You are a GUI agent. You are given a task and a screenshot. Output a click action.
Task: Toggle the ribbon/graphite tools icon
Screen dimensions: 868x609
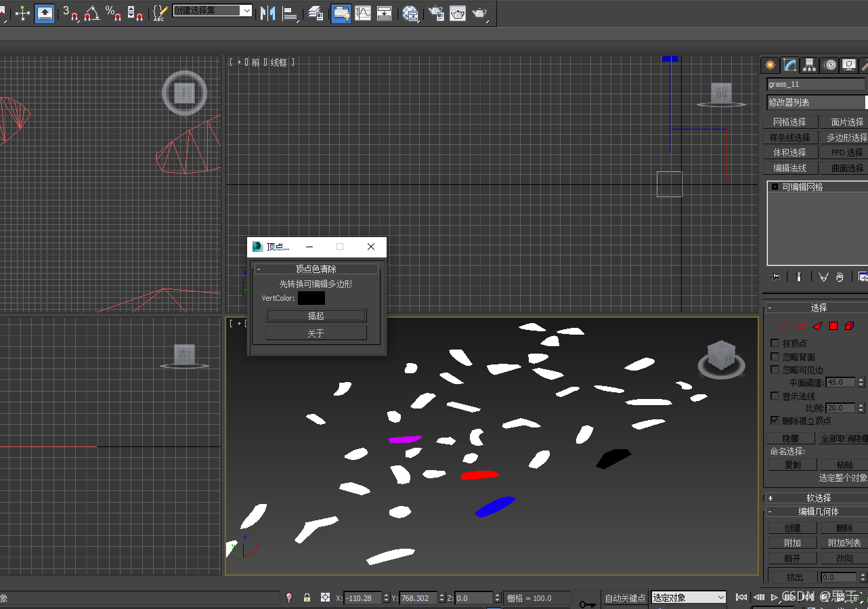pyautogui.click(x=341, y=13)
